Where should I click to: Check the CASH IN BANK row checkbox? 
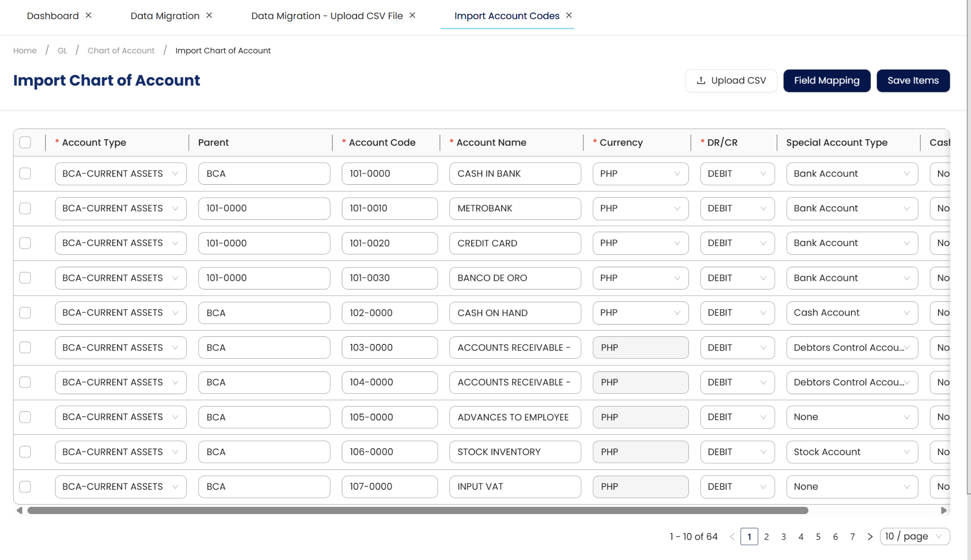pyautogui.click(x=25, y=173)
